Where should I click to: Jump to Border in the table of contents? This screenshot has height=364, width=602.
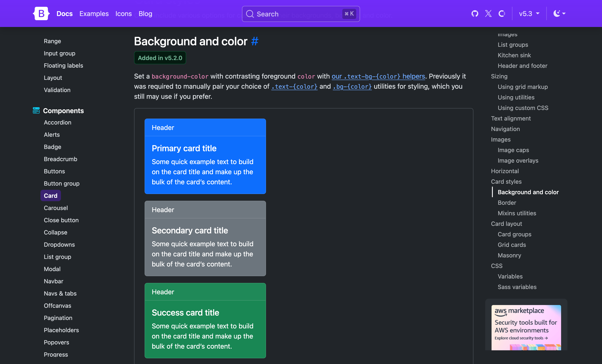point(507,203)
